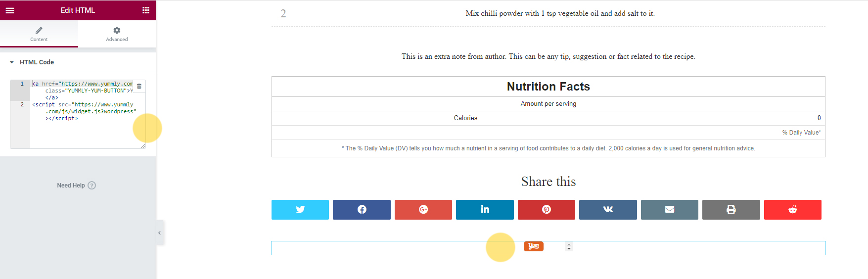Click the print share button
This screenshot has width=868, height=279.
[731, 209]
